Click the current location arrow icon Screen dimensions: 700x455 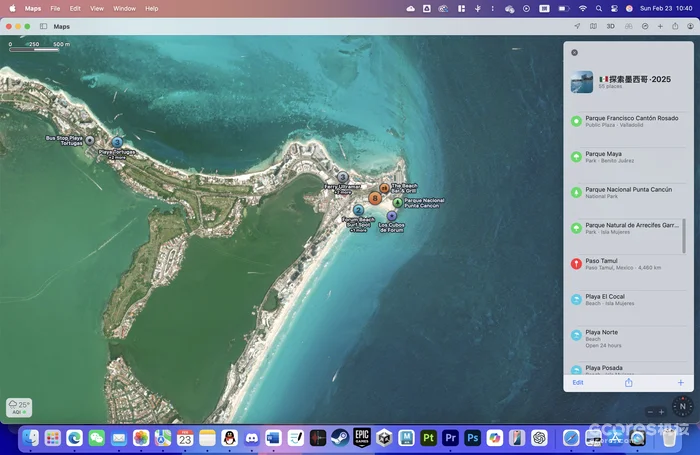click(577, 26)
